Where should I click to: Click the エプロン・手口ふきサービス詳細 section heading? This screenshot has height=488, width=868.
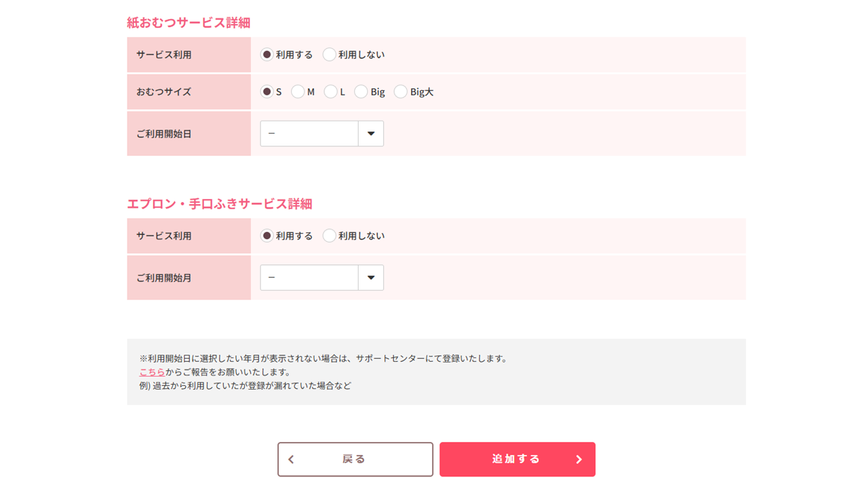pyautogui.click(x=219, y=204)
